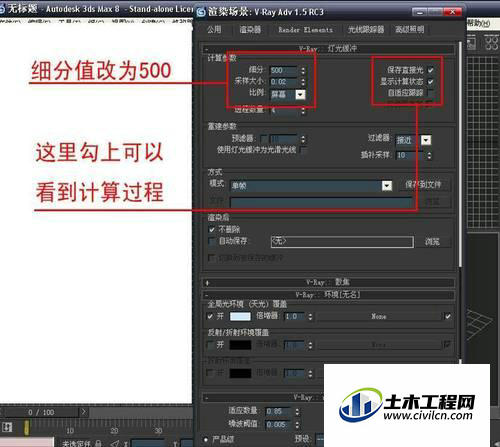Image resolution: width=500 pixels, height=447 pixels.
Task: Enable the 自动保存 checkbox
Action: point(212,241)
